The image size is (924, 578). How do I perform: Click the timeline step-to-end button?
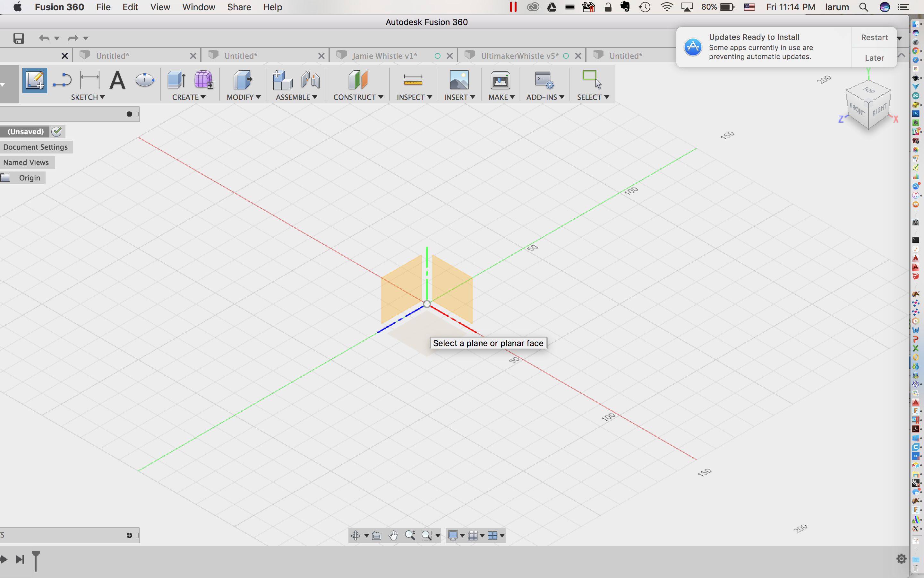click(20, 559)
